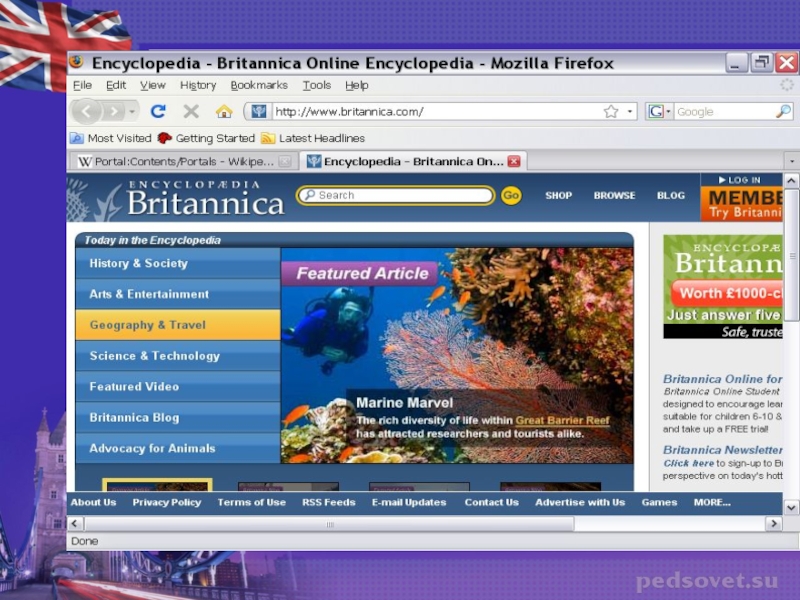This screenshot has width=800, height=600.
Task: Open About Us footer link
Action: tap(93, 503)
